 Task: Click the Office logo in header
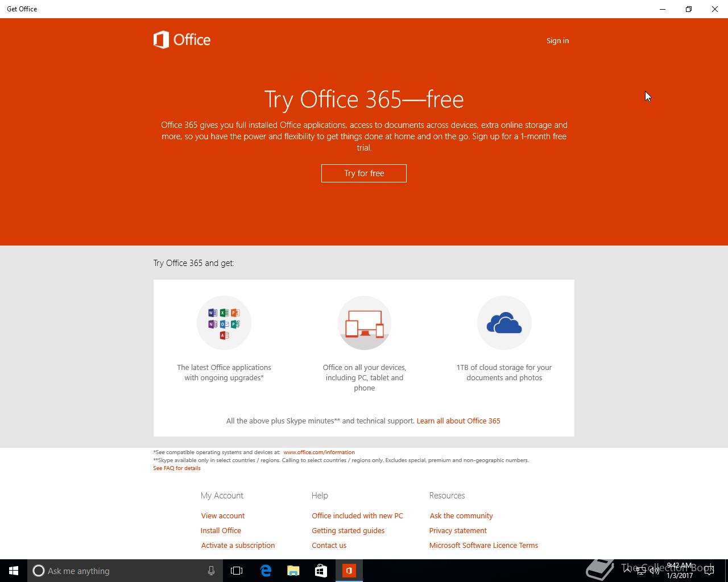click(x=182, y=40)
